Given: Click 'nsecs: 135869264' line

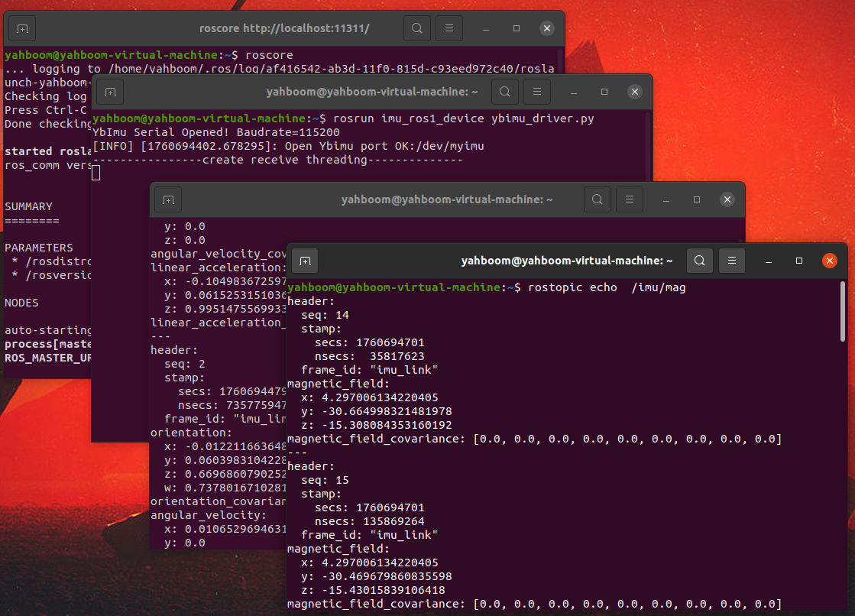Looking at the screenshot, I should point(370,521).
